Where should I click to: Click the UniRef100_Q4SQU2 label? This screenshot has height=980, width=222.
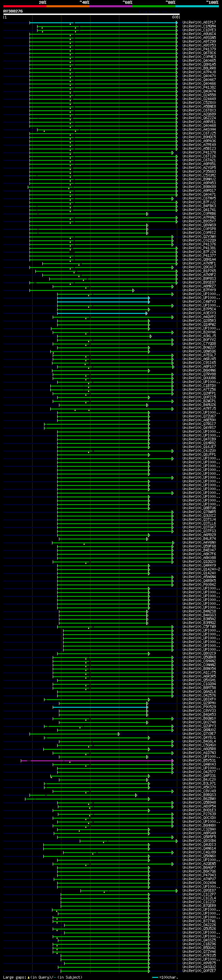(x=199, y=967)
